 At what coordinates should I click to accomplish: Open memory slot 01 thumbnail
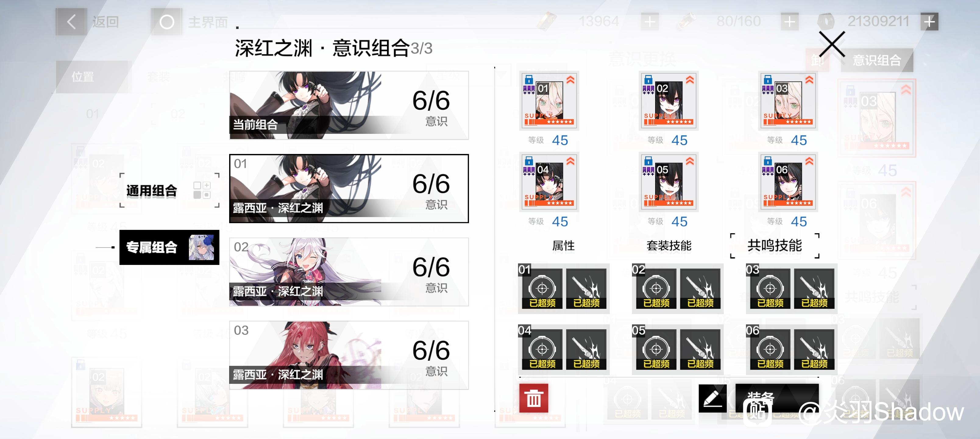tap(549, 101)
